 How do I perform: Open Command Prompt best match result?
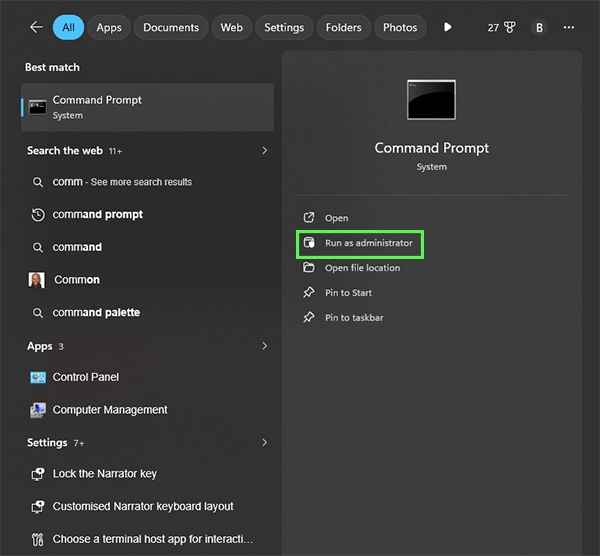pos(147,108)
